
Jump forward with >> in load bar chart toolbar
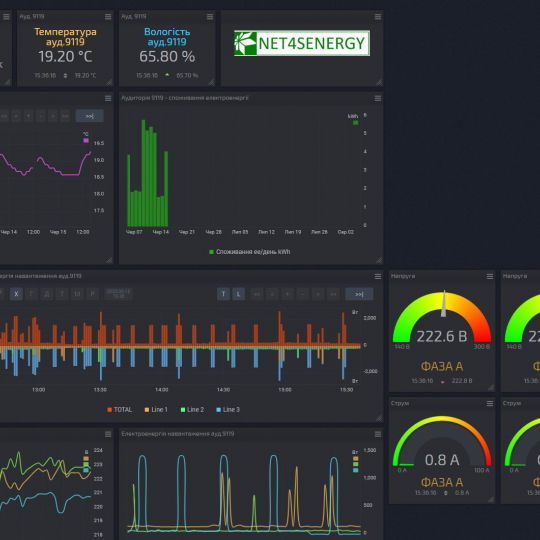click(x=333, y=294)
